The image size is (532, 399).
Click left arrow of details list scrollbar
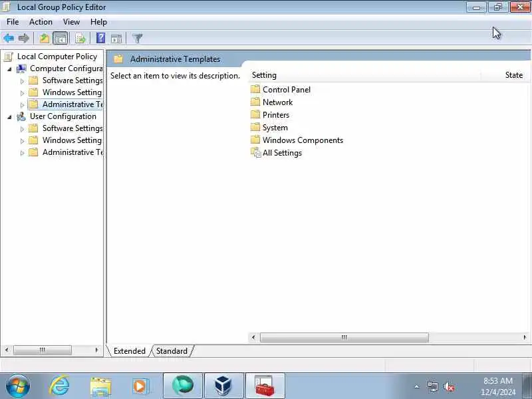click(253, 337)
